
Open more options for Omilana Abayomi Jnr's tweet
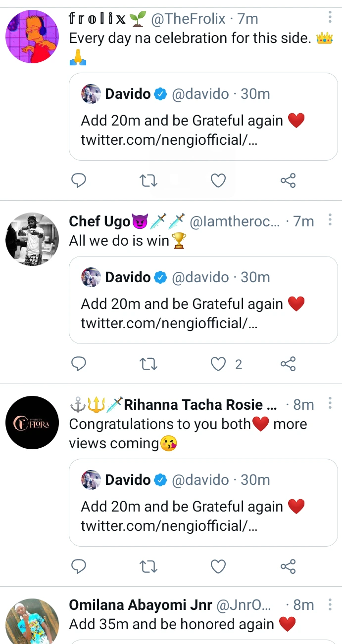pyautogui.click(x=330, y=604)
